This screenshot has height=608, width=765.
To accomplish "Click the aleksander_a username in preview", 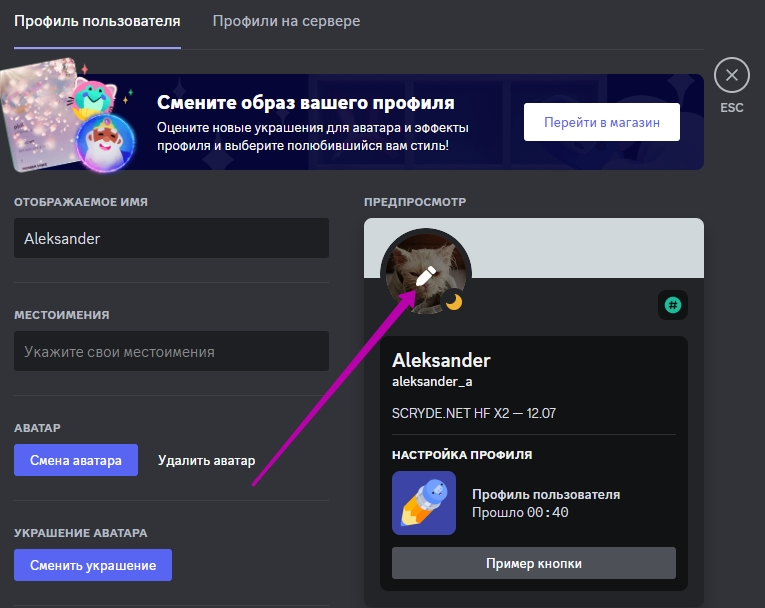I will click(x=431, y=383).
